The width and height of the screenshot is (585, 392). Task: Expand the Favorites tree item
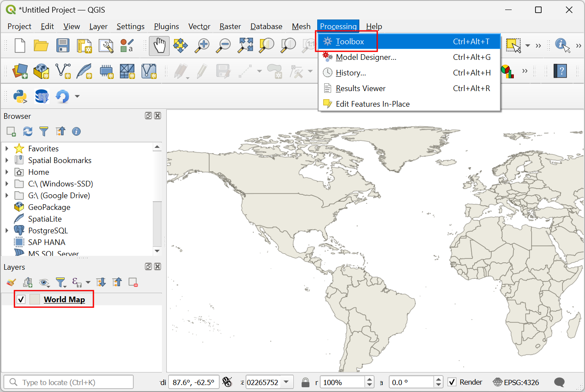coord(7,149)
